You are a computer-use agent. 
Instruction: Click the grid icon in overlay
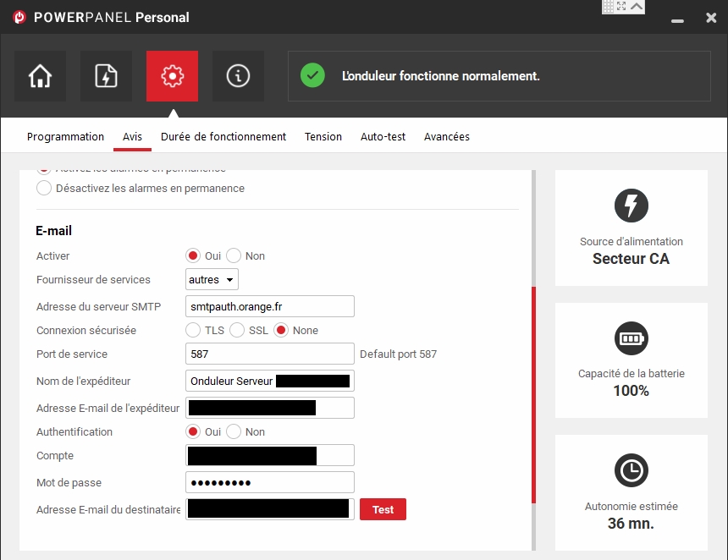tap(608, 6)
